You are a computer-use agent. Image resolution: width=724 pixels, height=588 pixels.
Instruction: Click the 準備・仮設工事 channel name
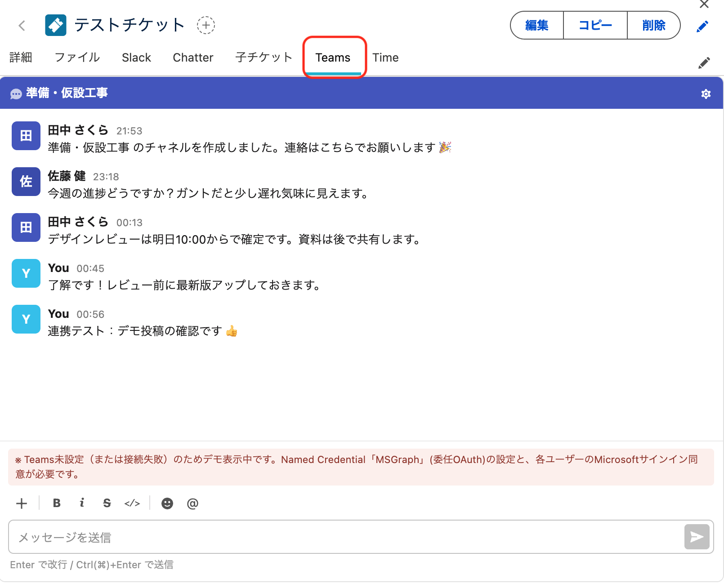point(67,93)
